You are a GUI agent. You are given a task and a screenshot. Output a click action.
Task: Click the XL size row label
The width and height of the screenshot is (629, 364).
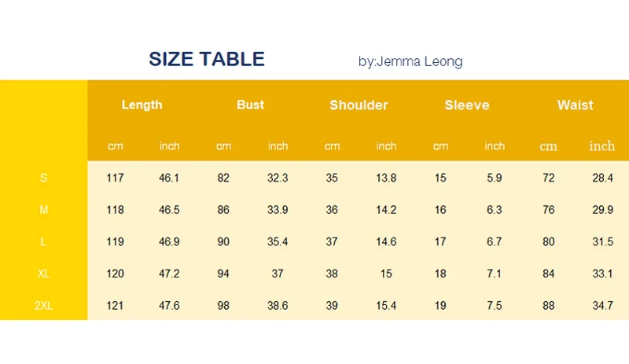point(43,274)
